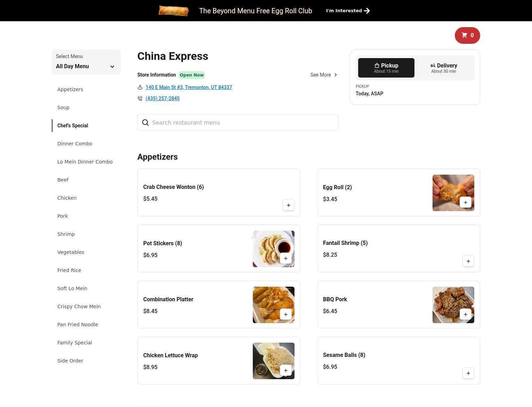Screen dimensions: 532x407
Task: Click the China Express restaurant heading
Action: pos(173,56)
